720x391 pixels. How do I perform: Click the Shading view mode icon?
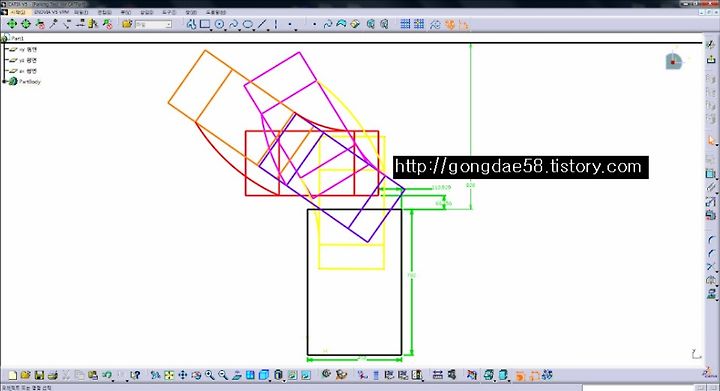[x=278, y=375]
